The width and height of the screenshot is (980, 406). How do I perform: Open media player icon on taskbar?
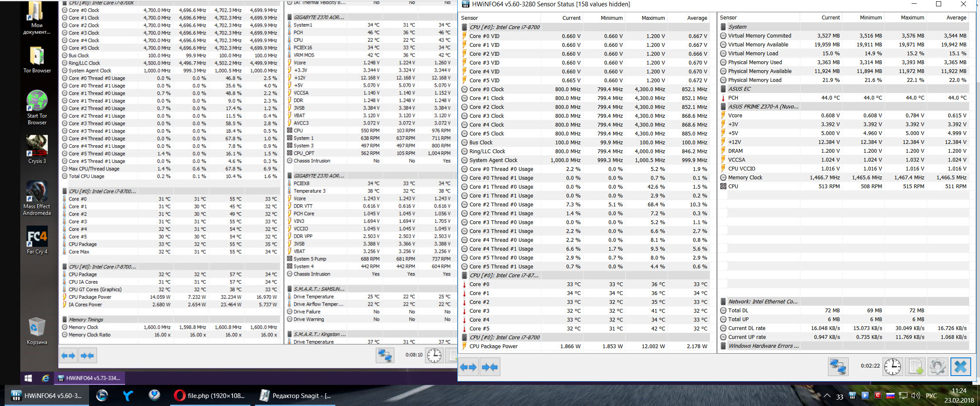(102, 395)
